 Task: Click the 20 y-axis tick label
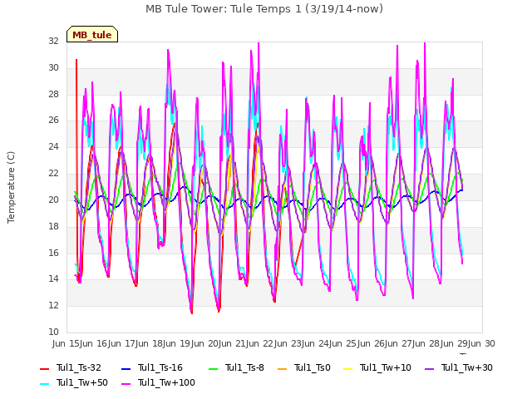53,199
